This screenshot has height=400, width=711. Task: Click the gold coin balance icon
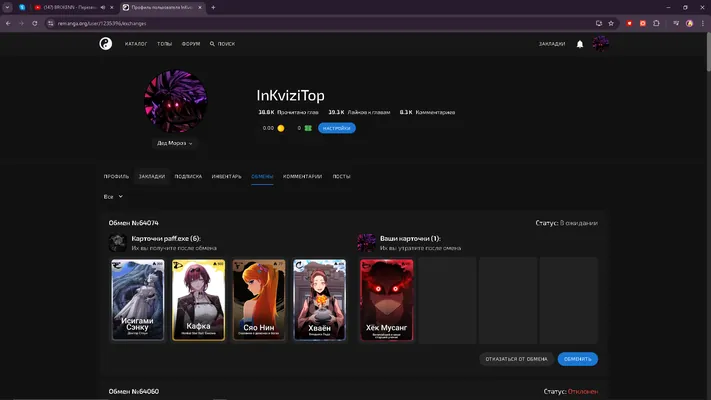pos(281,128)
